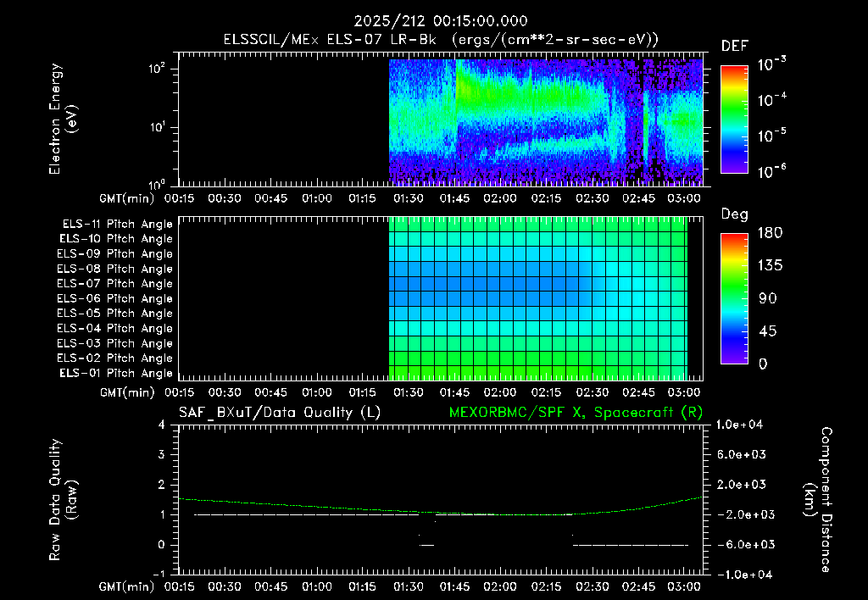The image size is (868, 600).
Task: Click the green MEXORBMC/SPF X, Spacecraft (R) title
Action: (x=576, y=413)
